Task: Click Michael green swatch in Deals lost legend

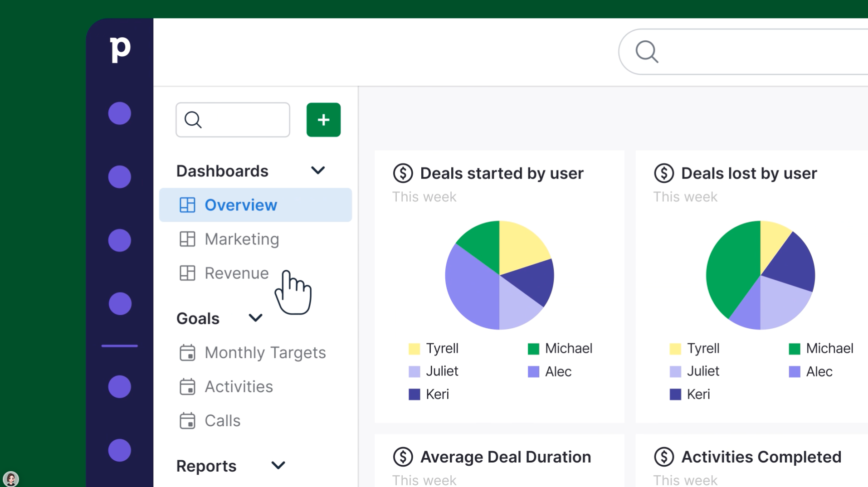Action: pos(795,349)
